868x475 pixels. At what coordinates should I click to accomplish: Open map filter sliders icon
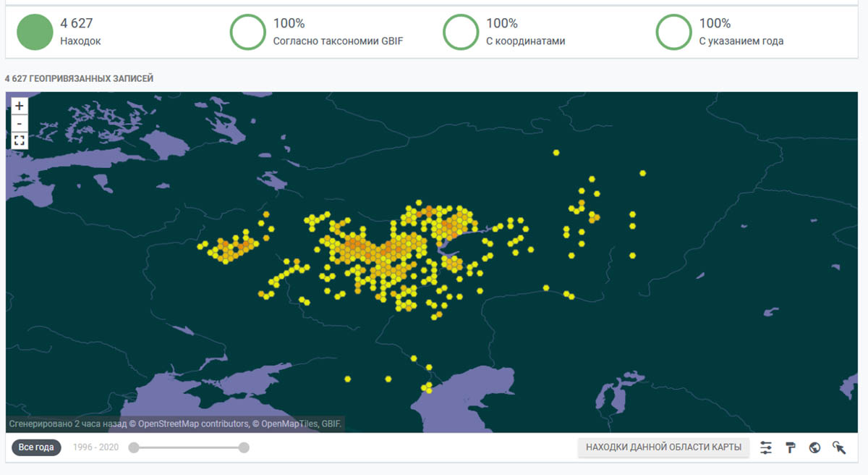pyautogui.click(x=766, y=447)
